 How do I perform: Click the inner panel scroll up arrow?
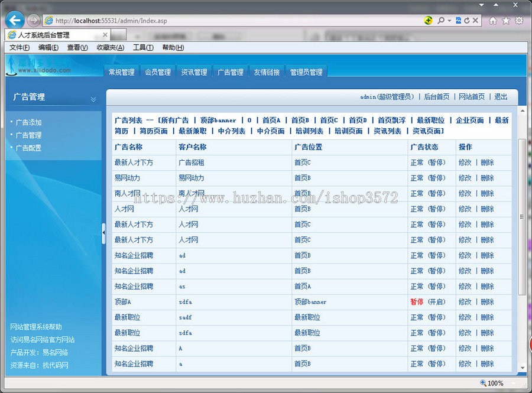tap(522, 111)
